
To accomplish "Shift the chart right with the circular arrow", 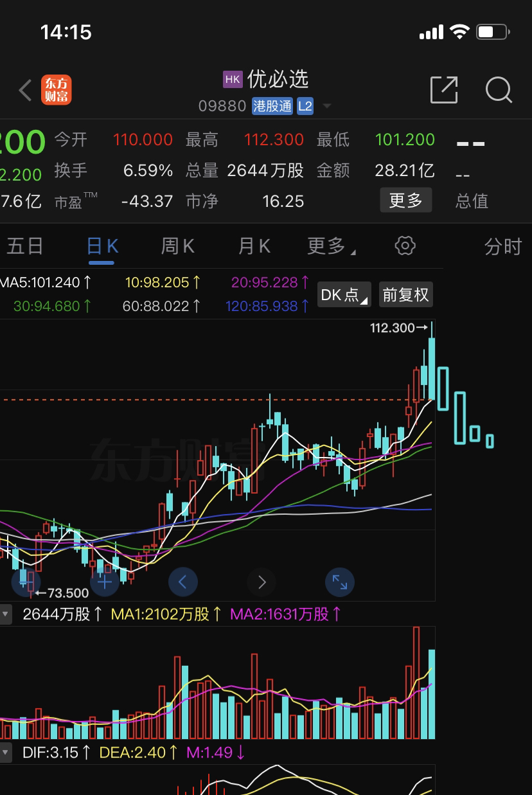I will [262, 582].
